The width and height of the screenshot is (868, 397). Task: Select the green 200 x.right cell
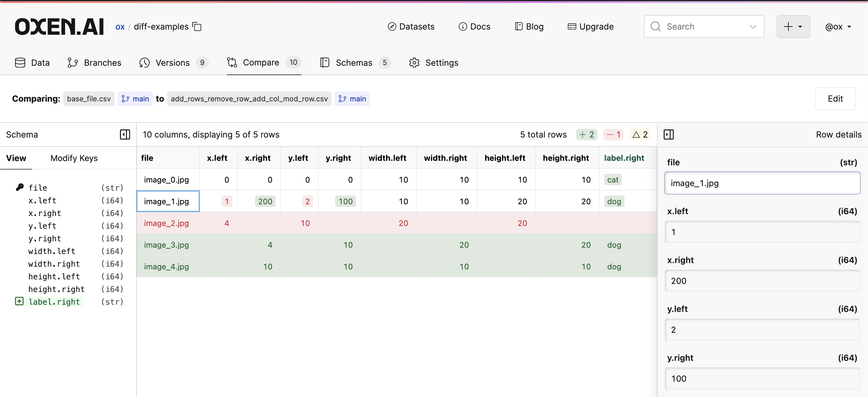coord(265,202)
